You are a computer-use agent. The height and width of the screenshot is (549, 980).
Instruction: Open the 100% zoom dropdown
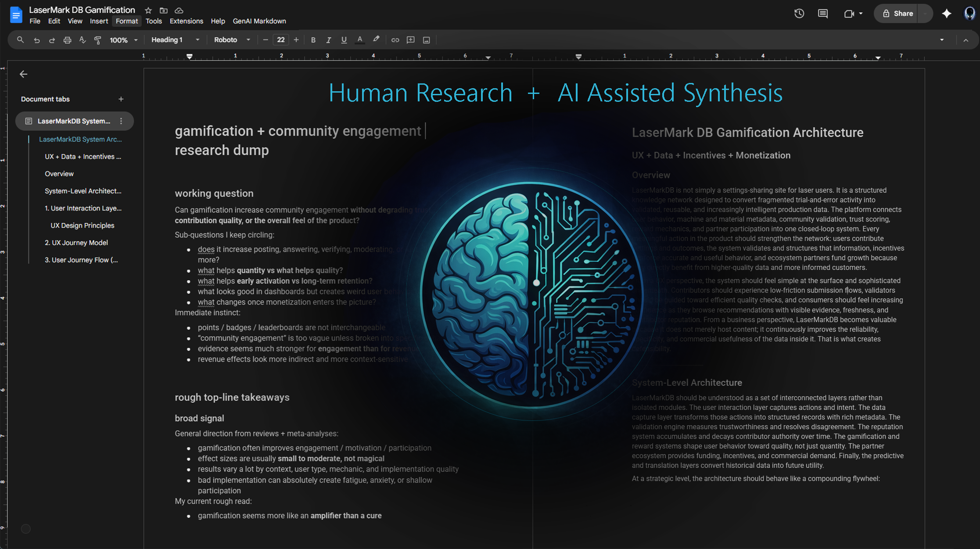pos(123,40)
